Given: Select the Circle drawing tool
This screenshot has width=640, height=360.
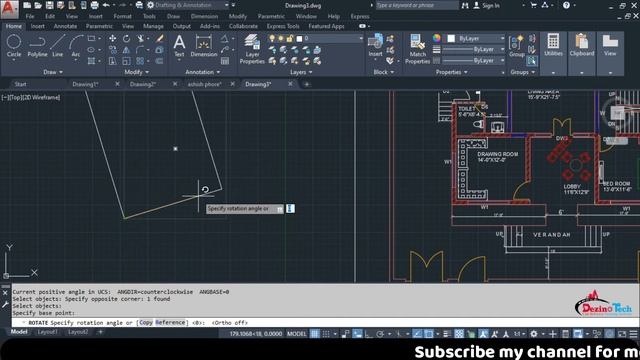Looking at the screenshot, I should click(x=13, y=45).
